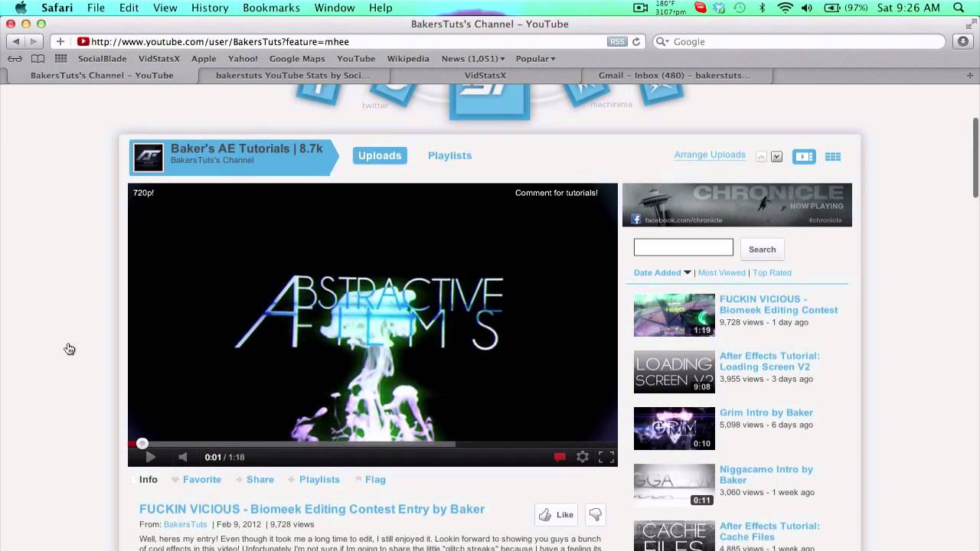Click the Bluetooth menu bar icon
The image size is (980, 551).
[762, 8]
